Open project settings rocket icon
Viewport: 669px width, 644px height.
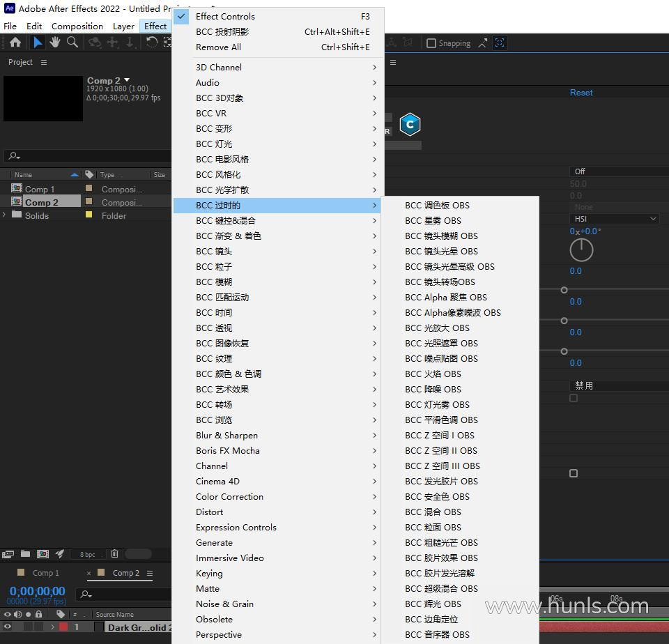tap(60, 554)
